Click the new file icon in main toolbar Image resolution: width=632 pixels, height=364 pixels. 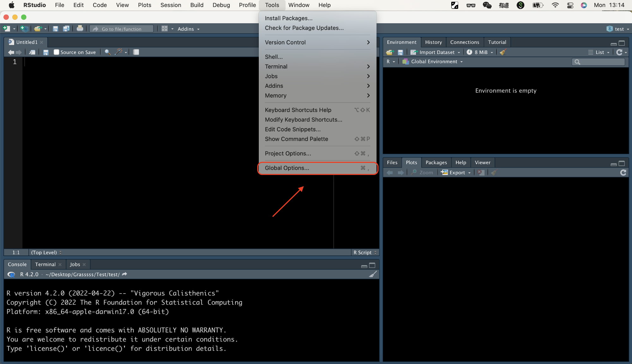click(x=7, y=29)
